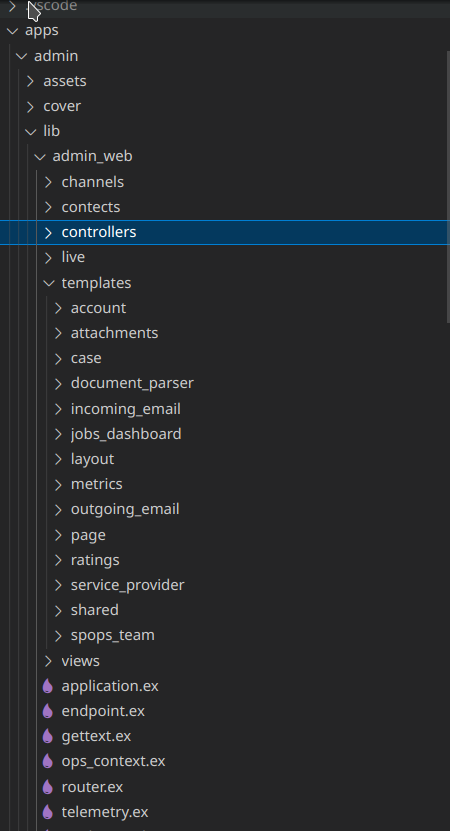Click the Elixir icon beside router.ex

pyautogui.click(x=48, y=786)
